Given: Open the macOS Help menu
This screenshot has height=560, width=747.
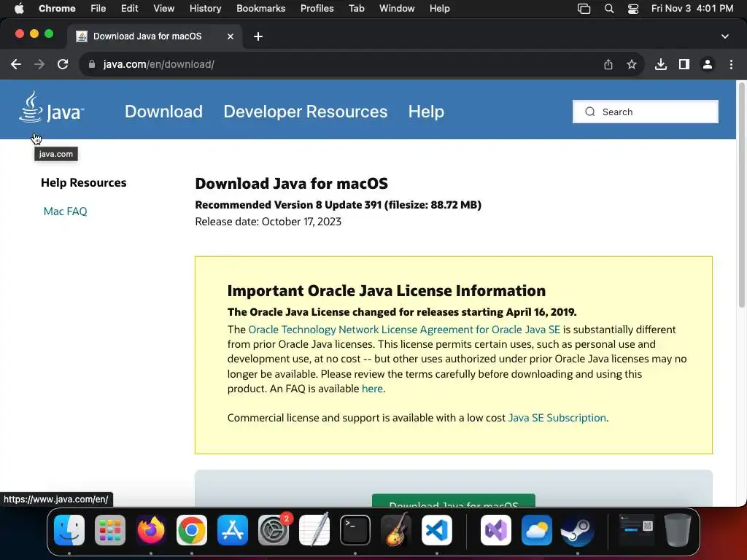Looking at the screenshot, I should (x=439, y=8).
